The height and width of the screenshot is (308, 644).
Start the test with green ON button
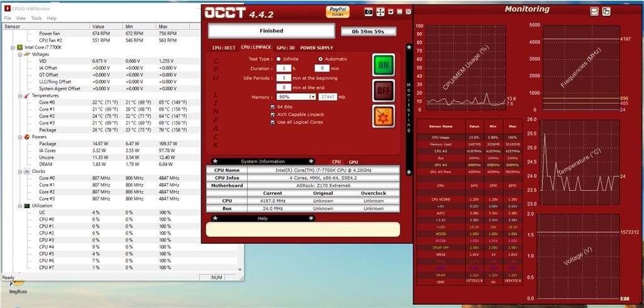(x=384, y=65)
